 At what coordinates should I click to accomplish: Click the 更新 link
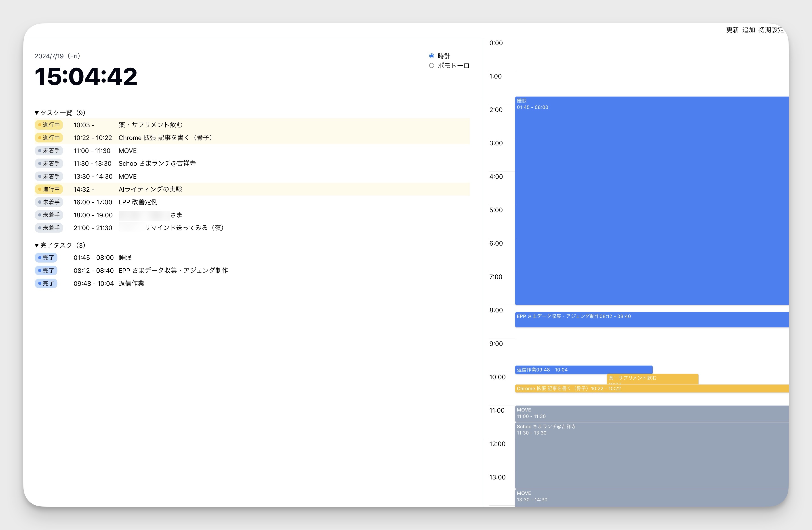coord(732,30)
